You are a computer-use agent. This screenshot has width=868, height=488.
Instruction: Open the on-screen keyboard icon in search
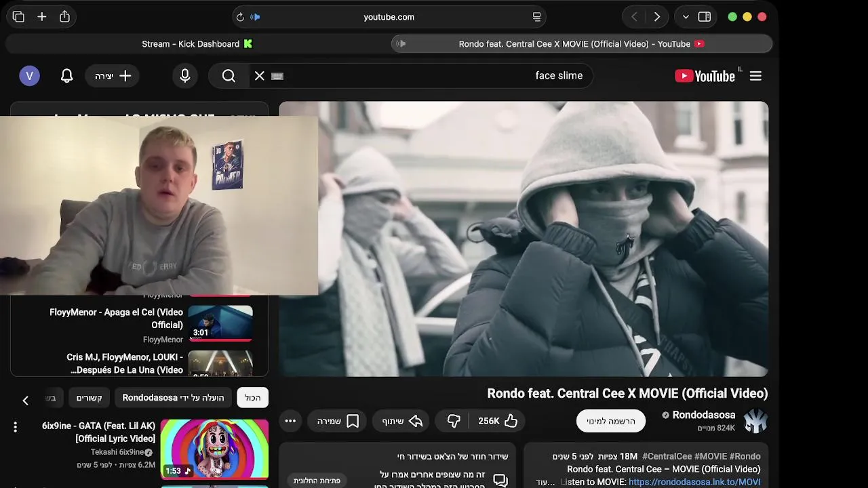[277, 76]
